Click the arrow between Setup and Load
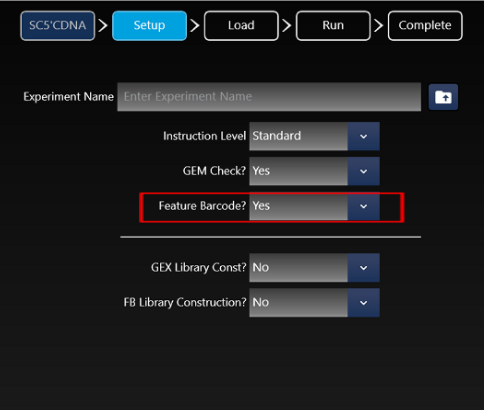This screenshot has width=487, height=410. pos(195,26)
